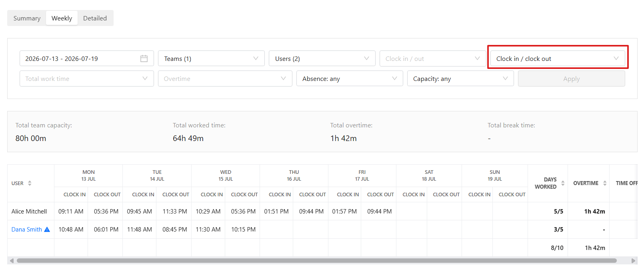Screen dimensions: 644x272
Task: Open Dana Smith user link
Action: click(x=26, y=230)
